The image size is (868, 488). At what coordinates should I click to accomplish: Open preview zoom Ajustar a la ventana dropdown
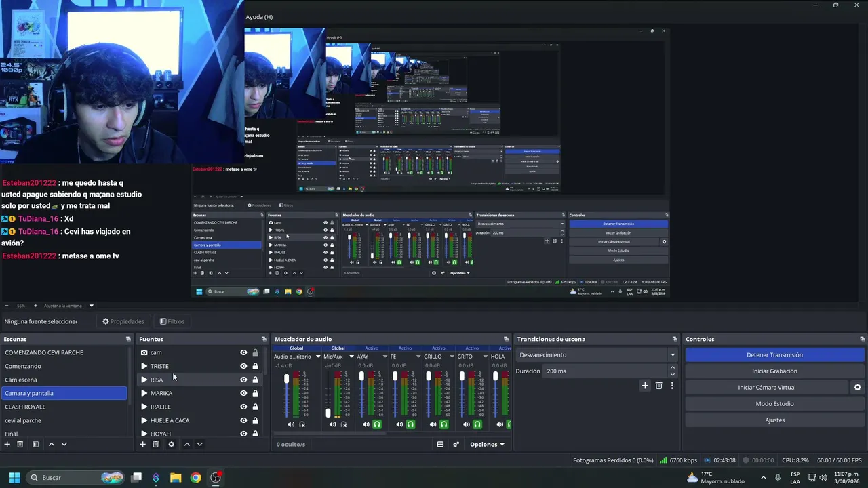coord(68,306)
